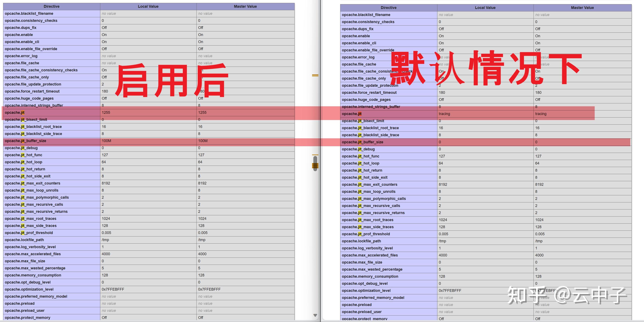Select the opcache.preload_user directive
This screenshot has height=322, width=644.
(x=24, y=310)
